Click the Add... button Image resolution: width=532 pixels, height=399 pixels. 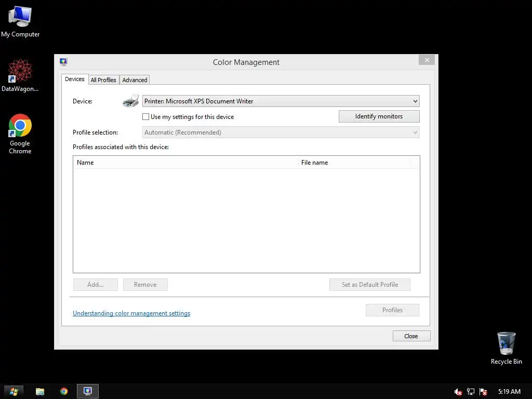click(96, 285)
